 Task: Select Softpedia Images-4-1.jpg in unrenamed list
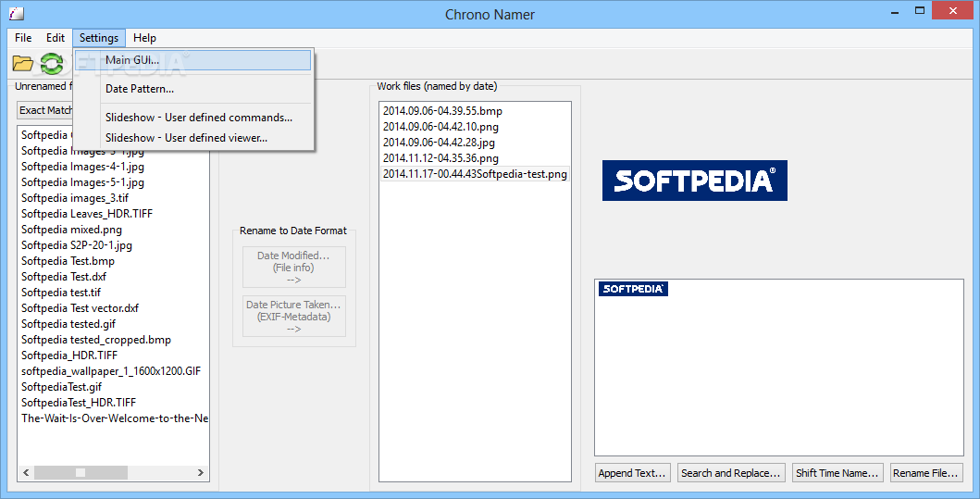coord(82,167)
